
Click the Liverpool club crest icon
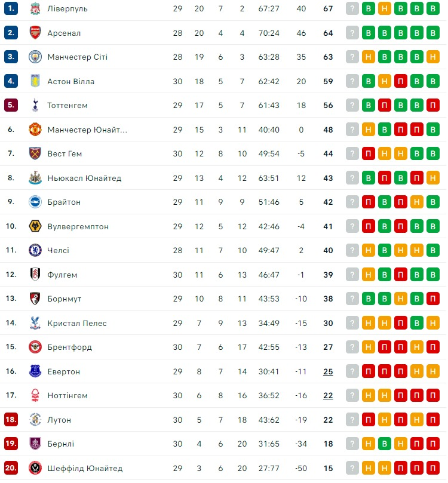click(35, 9)
